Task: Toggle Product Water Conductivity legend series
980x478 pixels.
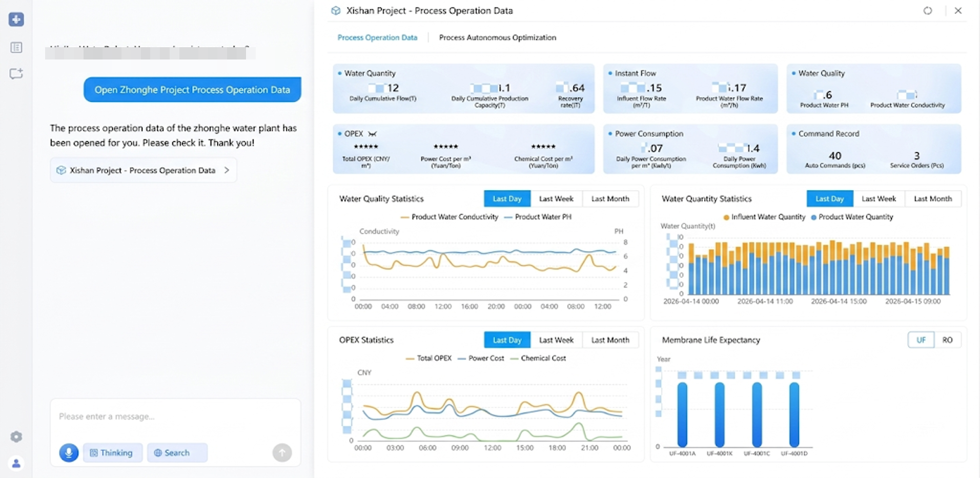Action: [449, 217]
